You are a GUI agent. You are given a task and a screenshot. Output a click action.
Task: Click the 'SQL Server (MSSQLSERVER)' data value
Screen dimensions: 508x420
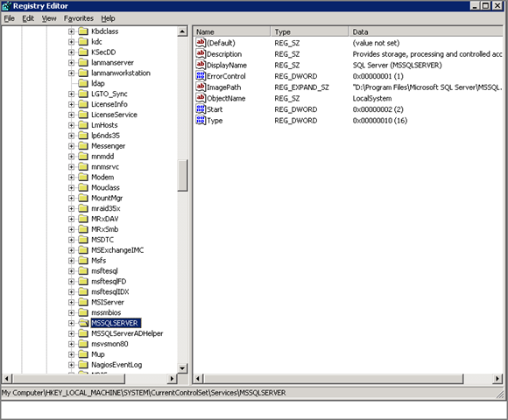(x=397, y=65)
